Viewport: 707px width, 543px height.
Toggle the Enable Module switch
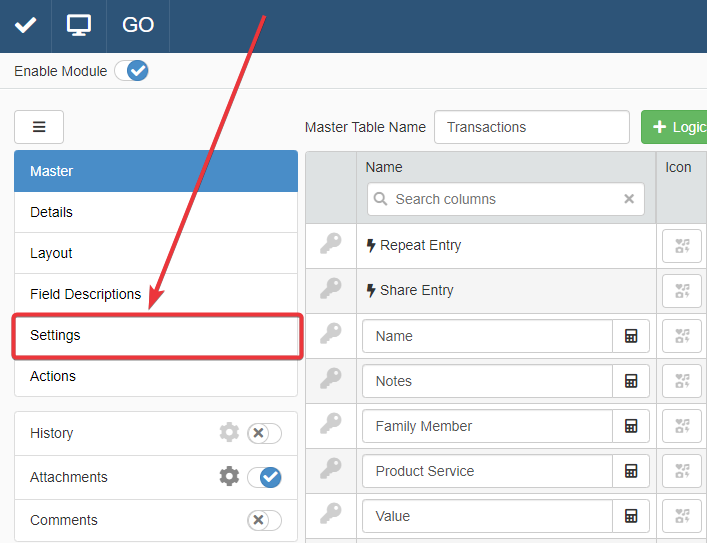pos(131,71)
